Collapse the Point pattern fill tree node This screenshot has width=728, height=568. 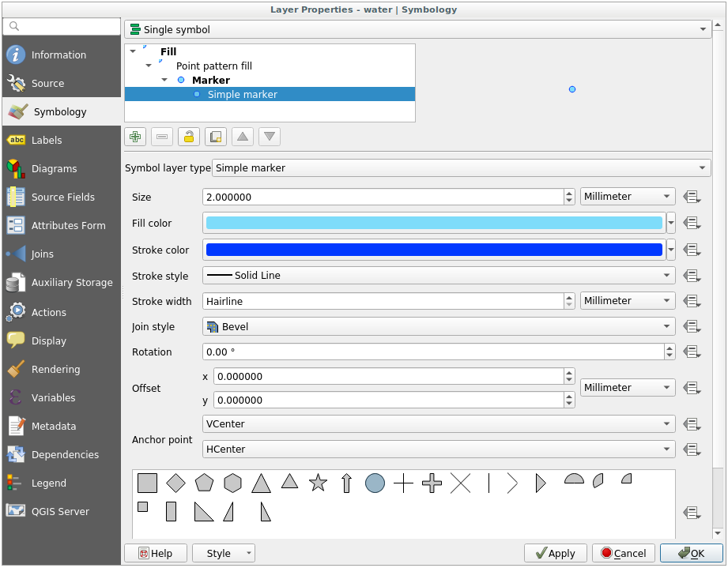point(149,66)
